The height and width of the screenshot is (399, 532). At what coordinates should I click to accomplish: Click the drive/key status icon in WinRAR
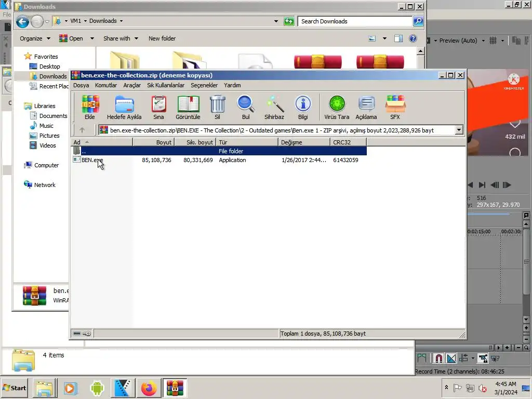pos(82,334)
